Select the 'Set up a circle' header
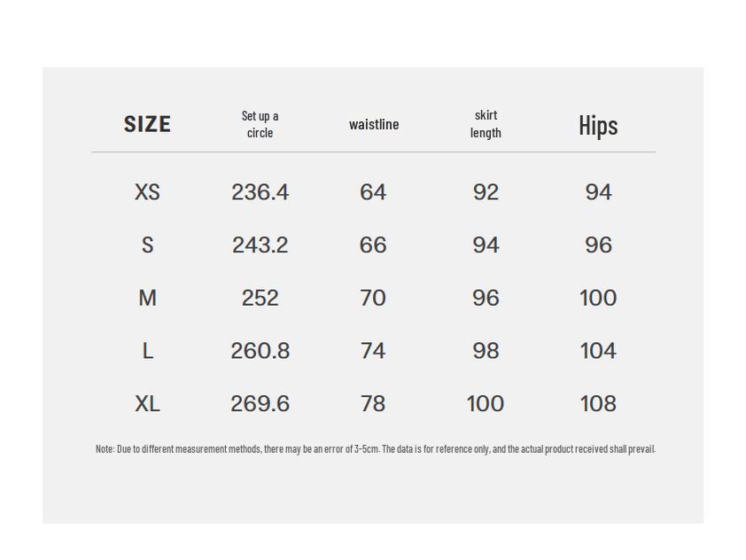This screenshot has width=746, height=560. click(x=260, y=124)
